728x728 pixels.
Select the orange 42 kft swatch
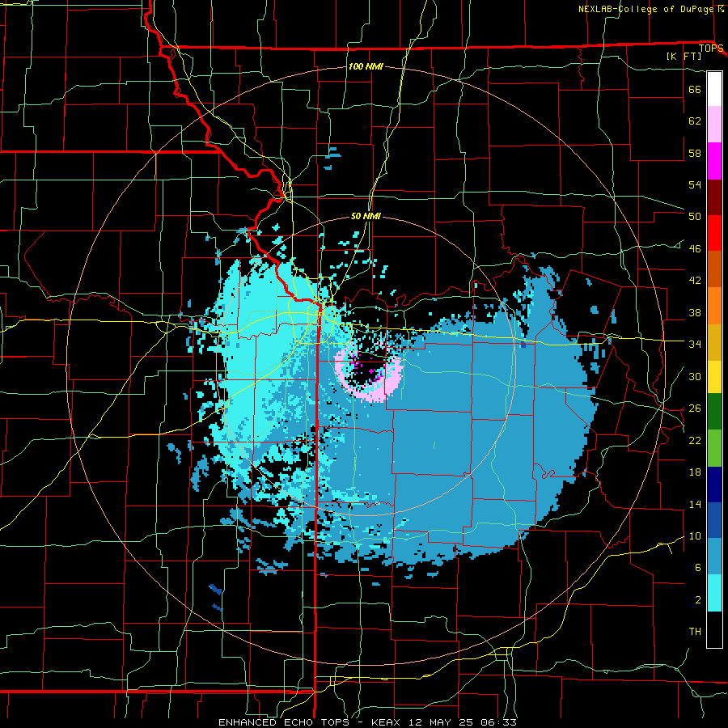pyautogui.click(x=714, y=306)
